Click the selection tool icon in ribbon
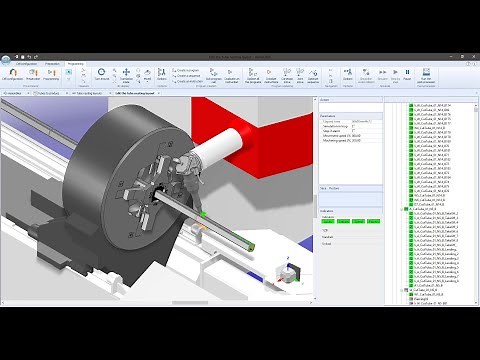The width and height of the screenshot is (480, 360). click(x=69, y=72)
